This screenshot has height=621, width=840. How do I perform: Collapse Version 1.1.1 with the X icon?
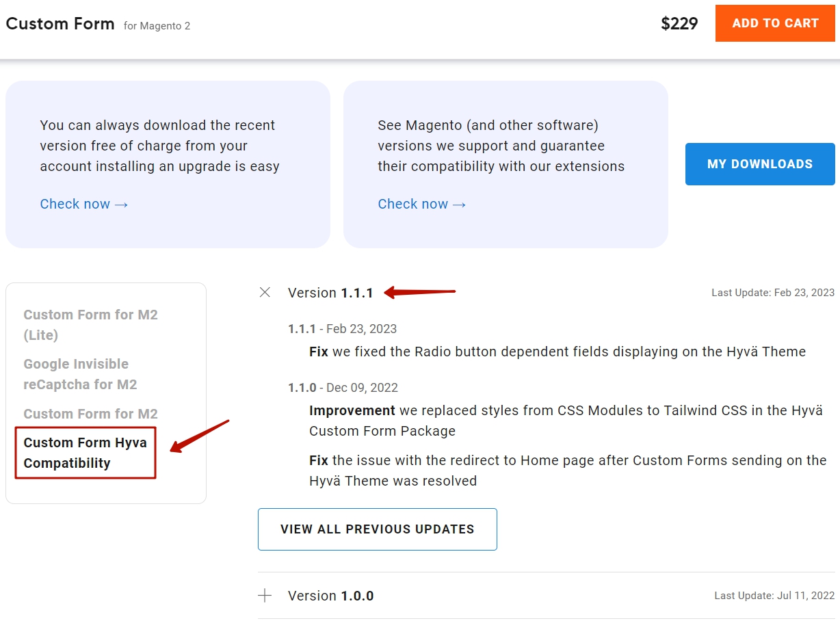coord(265,293)
